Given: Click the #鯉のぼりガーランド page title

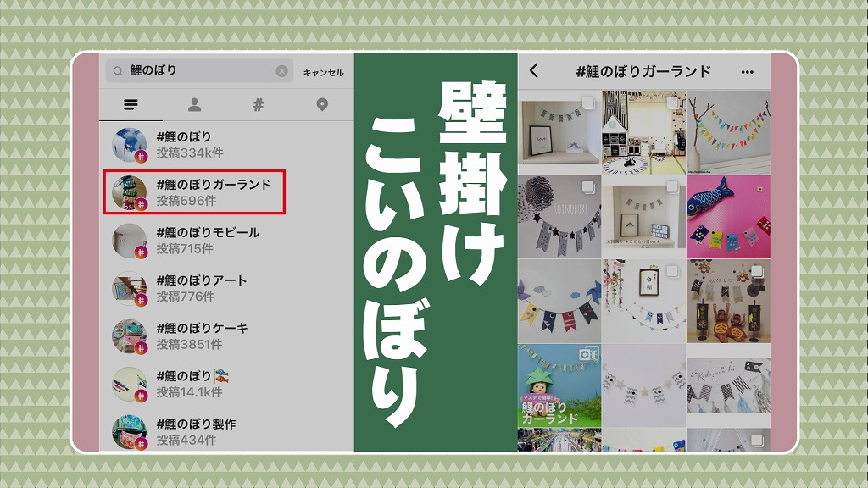Looking at the screenshot, I should pos(643,71).
